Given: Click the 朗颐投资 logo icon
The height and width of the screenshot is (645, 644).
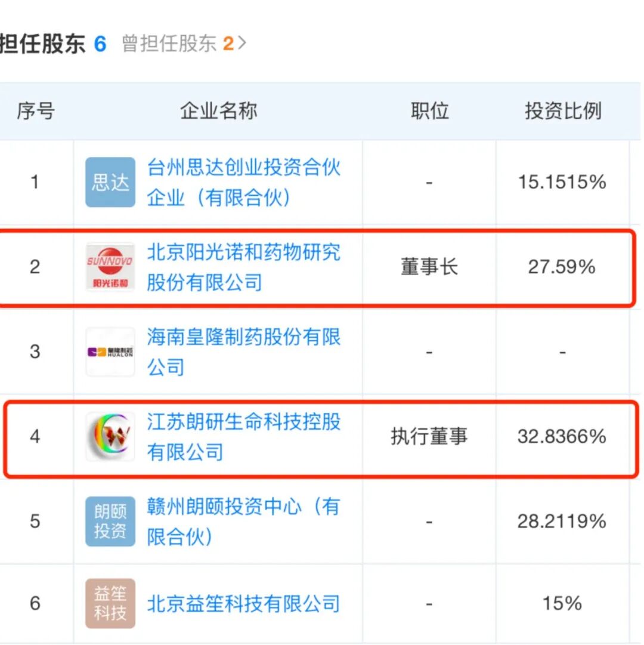Looking at the screenshot, I should 110,521.
